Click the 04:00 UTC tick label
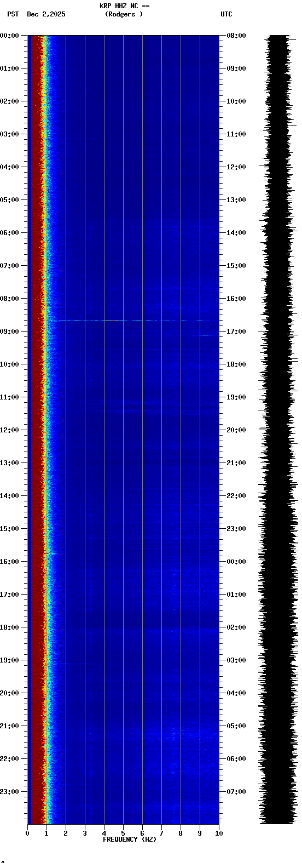 pyautogui.click(x=236, y=693)
